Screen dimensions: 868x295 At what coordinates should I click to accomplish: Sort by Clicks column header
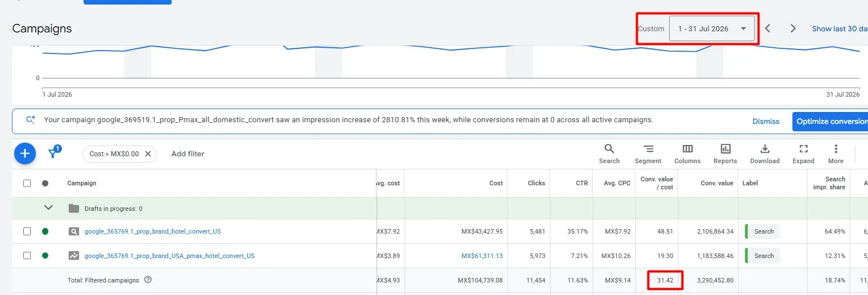(536, 183)
